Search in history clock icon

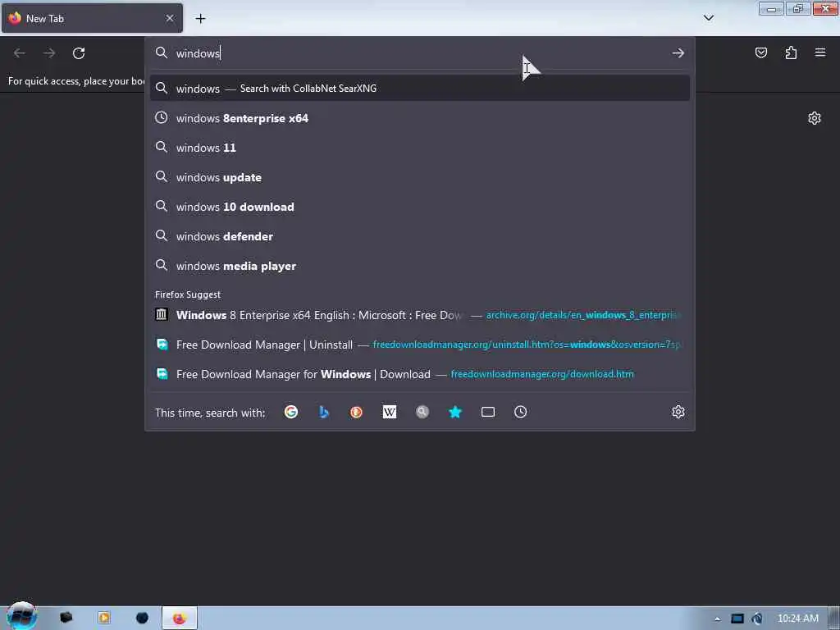[521, 412]
